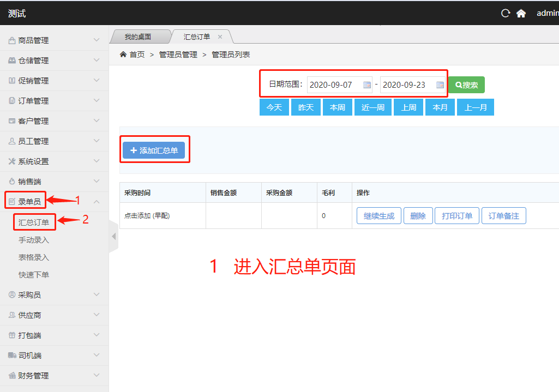This screenshot has width=559, height=392.
Task: Open calendar picker for end date
Action: [x=440, y=85]
